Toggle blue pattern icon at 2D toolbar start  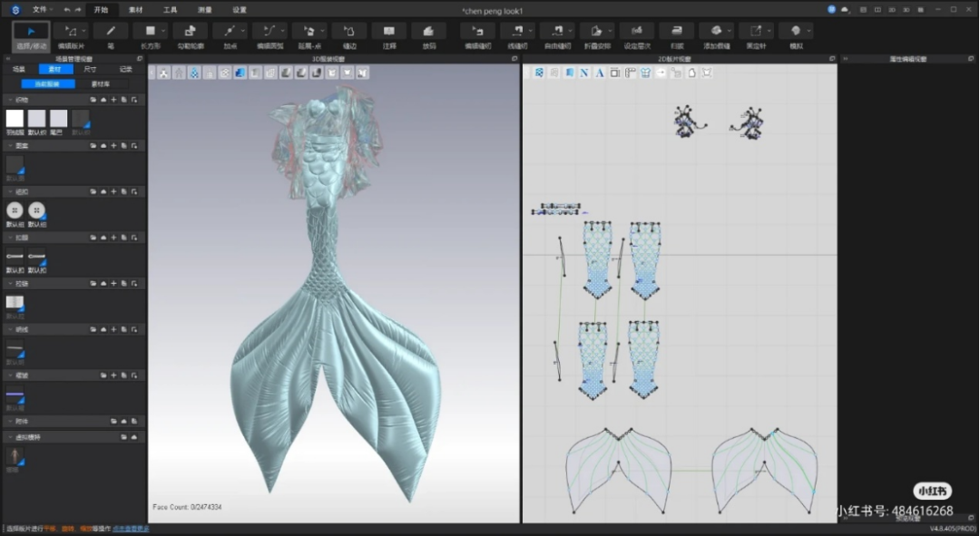539,73
